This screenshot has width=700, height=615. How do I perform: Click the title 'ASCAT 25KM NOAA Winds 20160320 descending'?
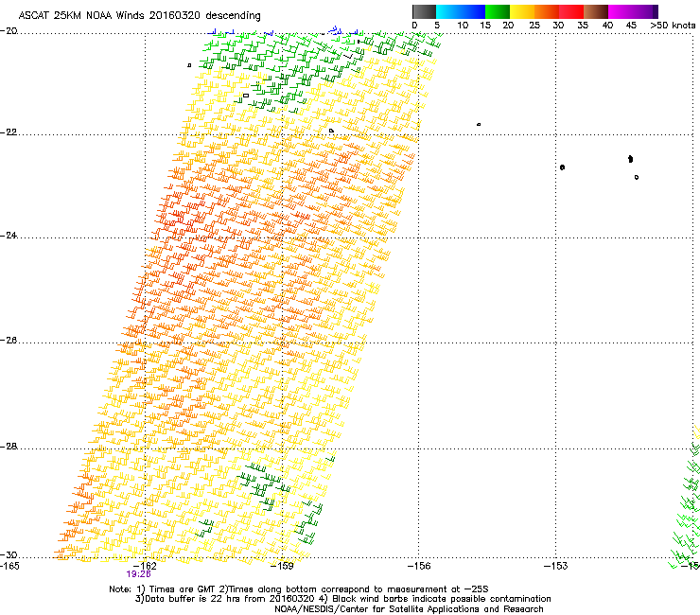click(x=139, y=16)
